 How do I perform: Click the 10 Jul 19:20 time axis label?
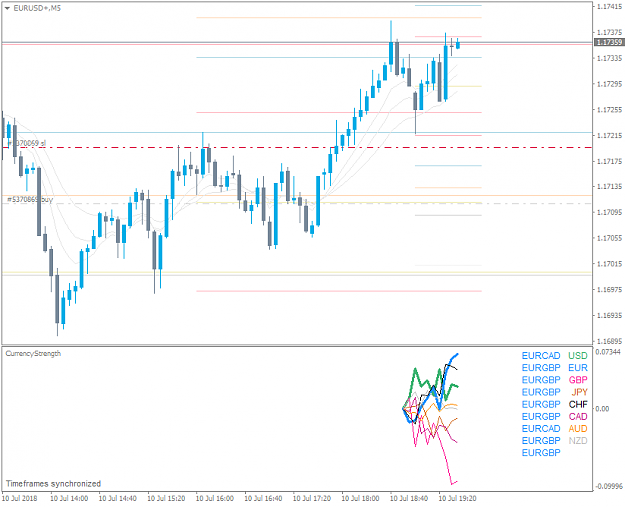pyautogui.click(x=458, y=498)
